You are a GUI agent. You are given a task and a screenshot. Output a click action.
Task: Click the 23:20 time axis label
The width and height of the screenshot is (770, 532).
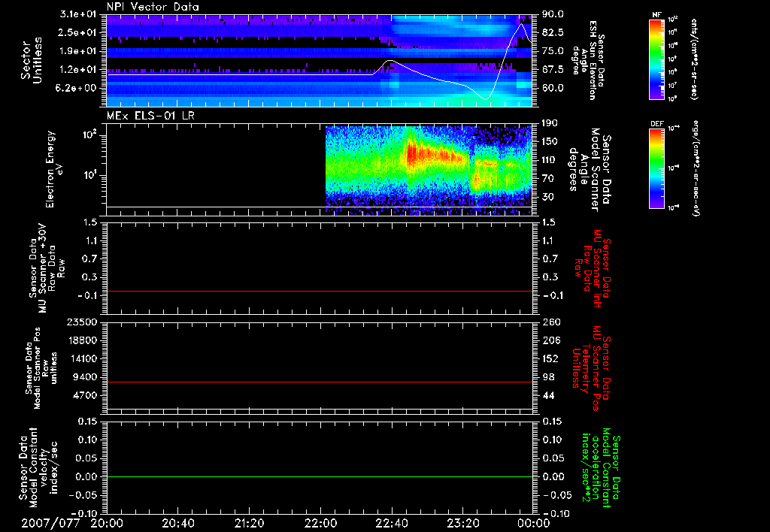[463, 523]
